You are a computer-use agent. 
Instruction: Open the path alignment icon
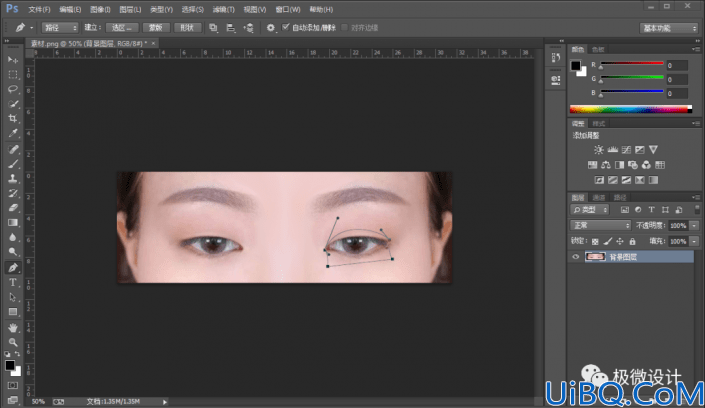click(230, 28)
